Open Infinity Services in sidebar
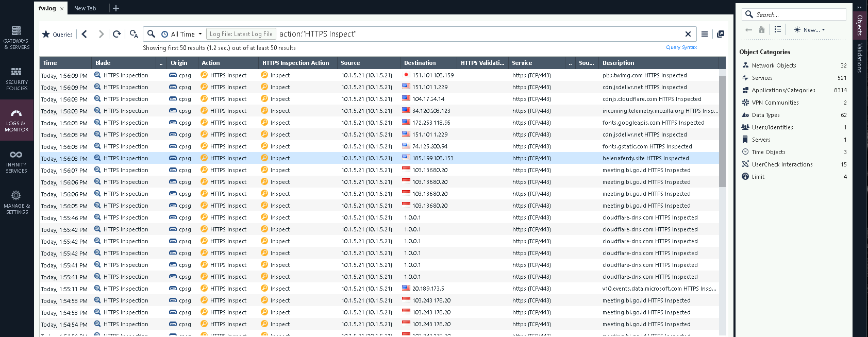 16,161
